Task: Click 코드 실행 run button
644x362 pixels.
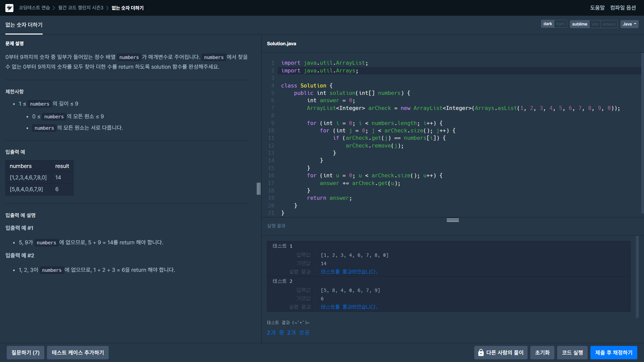Action: [572, 353]
